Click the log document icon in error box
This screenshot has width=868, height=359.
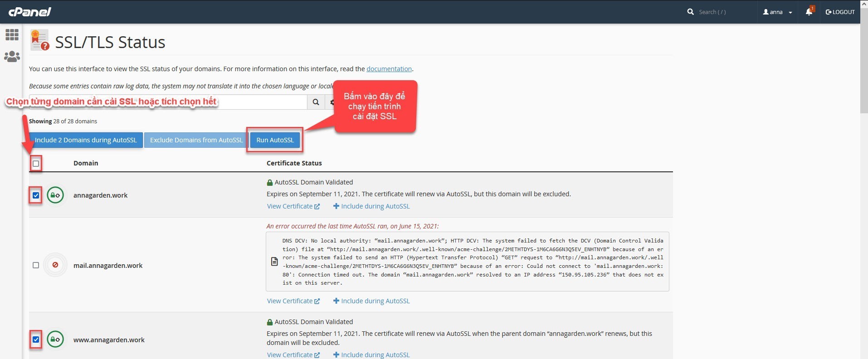274,262
